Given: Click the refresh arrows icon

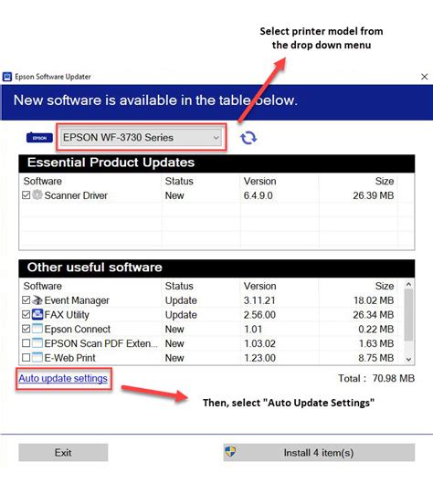Looking at the screenshot, I should (248, 138).
